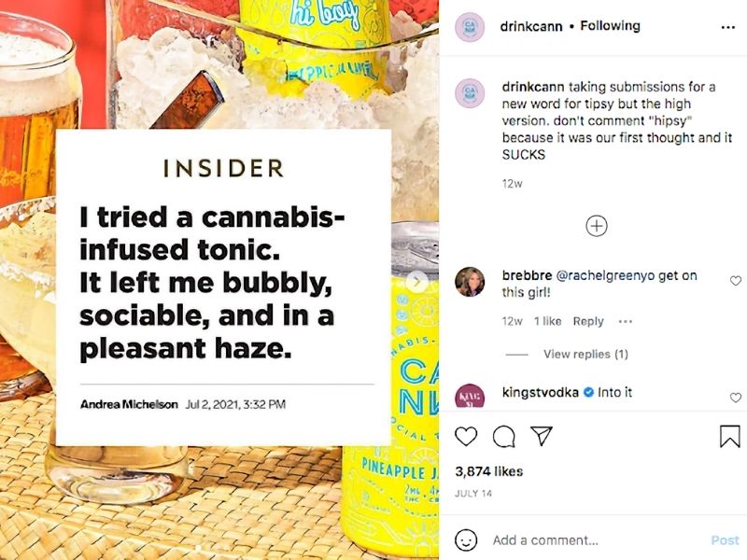
Task: Like kingstvodka's comment heart
Action: tap(736, 398)
